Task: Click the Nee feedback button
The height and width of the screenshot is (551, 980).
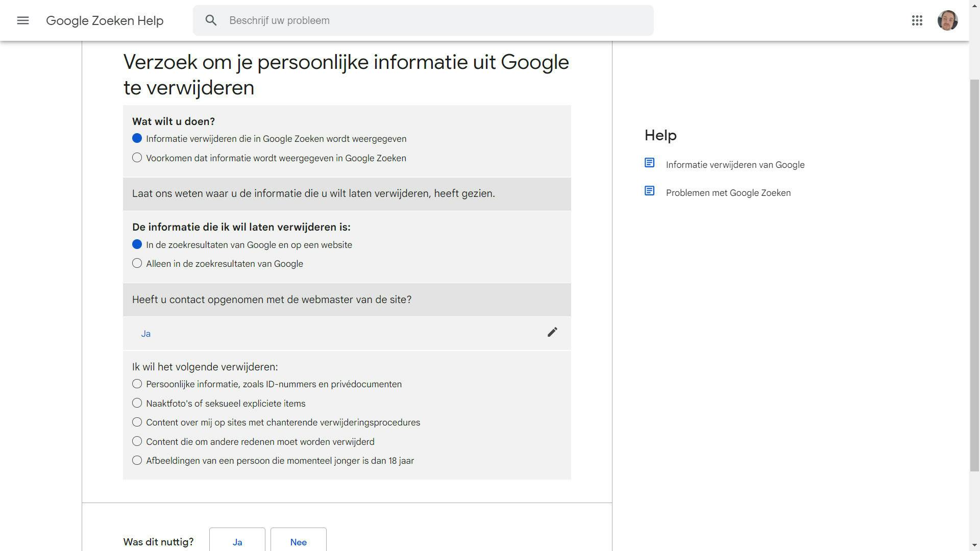Action: 299,542
